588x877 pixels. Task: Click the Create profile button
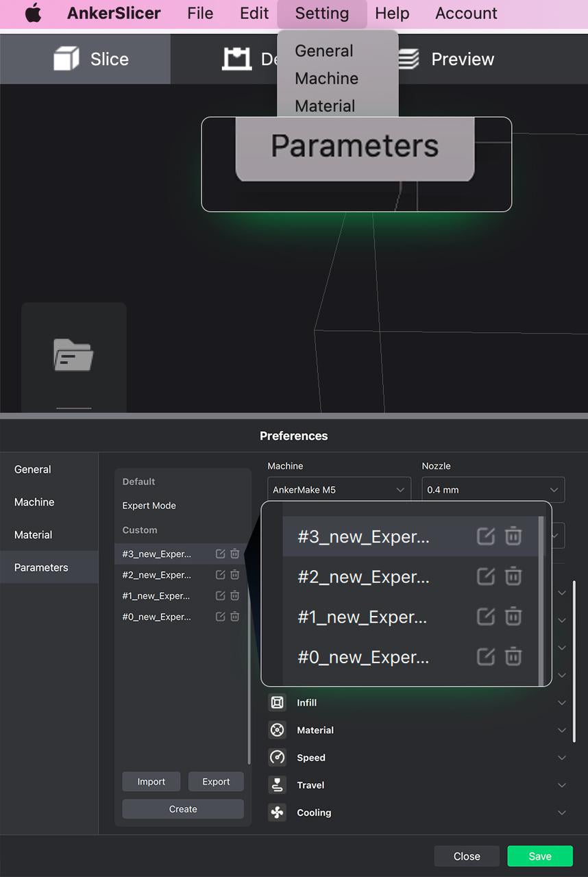[x=183, y=809]
